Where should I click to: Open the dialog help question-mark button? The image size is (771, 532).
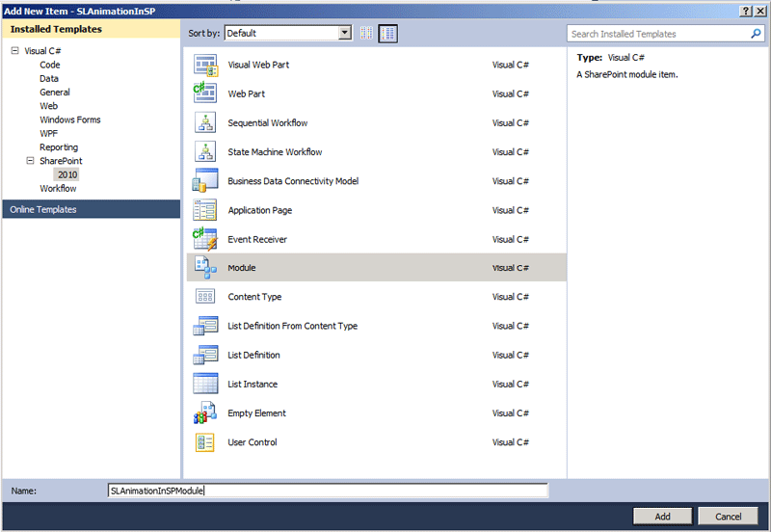pos(746,11)
